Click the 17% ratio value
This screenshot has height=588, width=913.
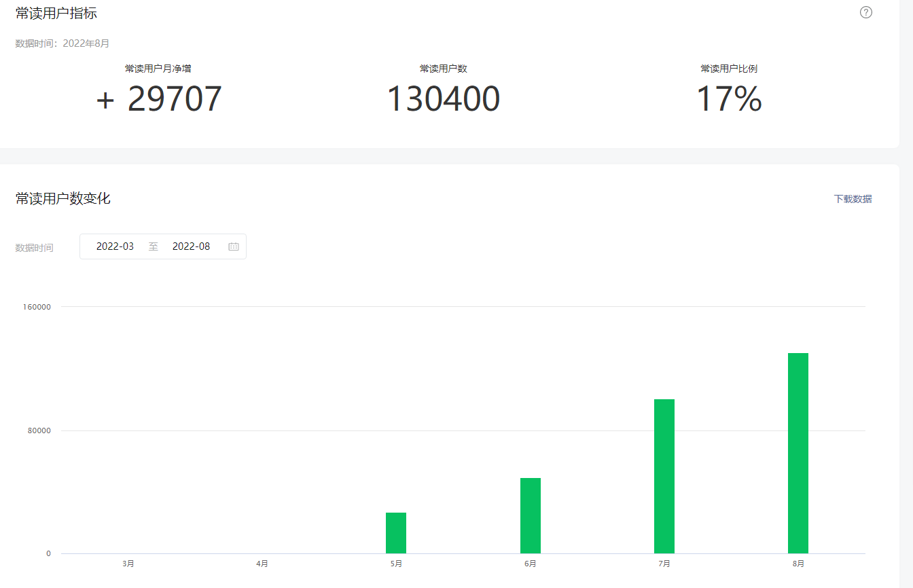point(729,99)
